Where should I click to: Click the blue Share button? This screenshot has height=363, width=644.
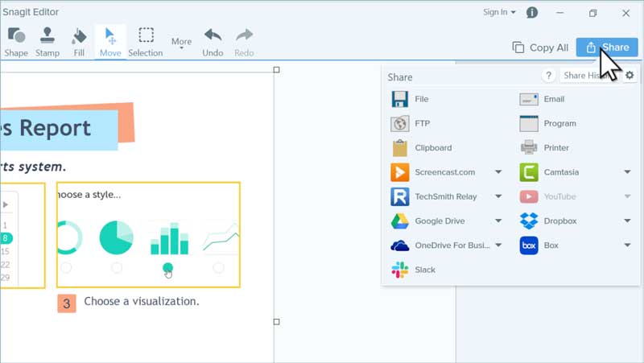pos(607,47)
